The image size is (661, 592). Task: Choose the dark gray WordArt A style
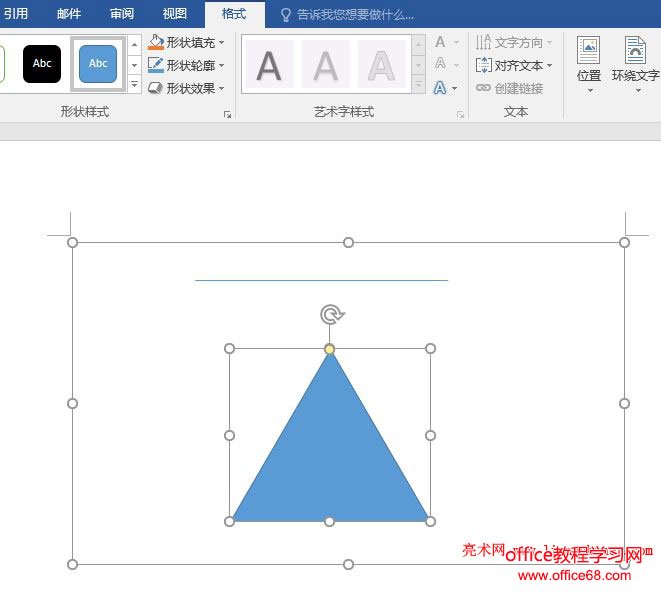click(x=269, y=65)
